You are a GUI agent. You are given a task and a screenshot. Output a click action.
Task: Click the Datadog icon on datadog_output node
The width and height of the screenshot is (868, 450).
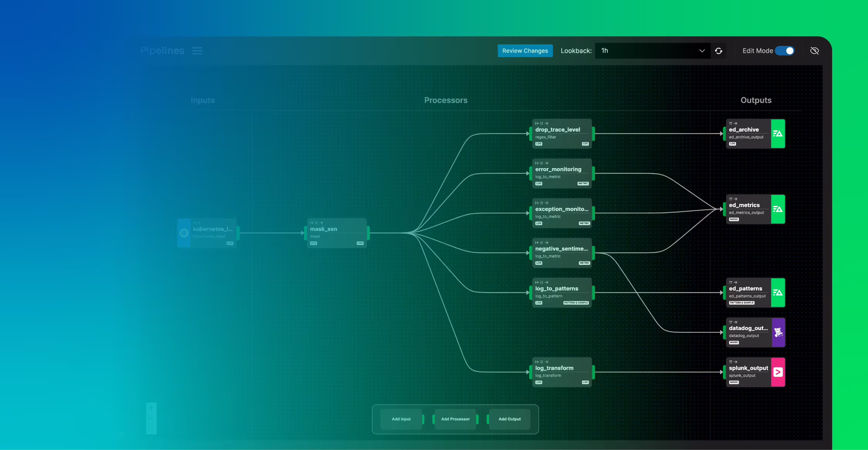(778, 332)
